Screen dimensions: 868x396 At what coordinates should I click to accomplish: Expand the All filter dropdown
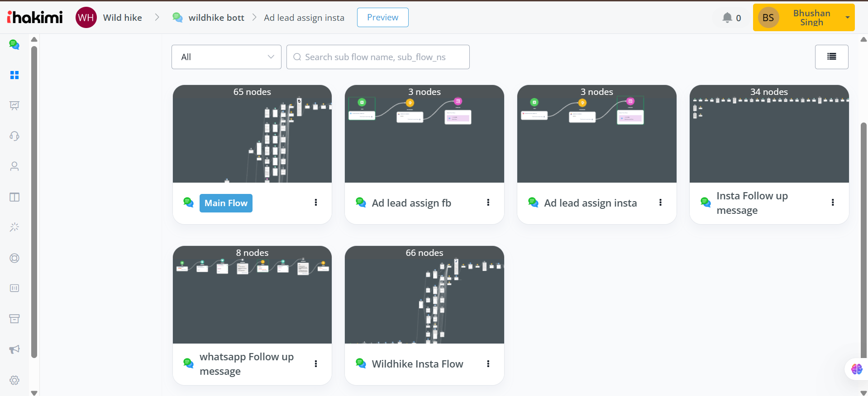(226, 57)
